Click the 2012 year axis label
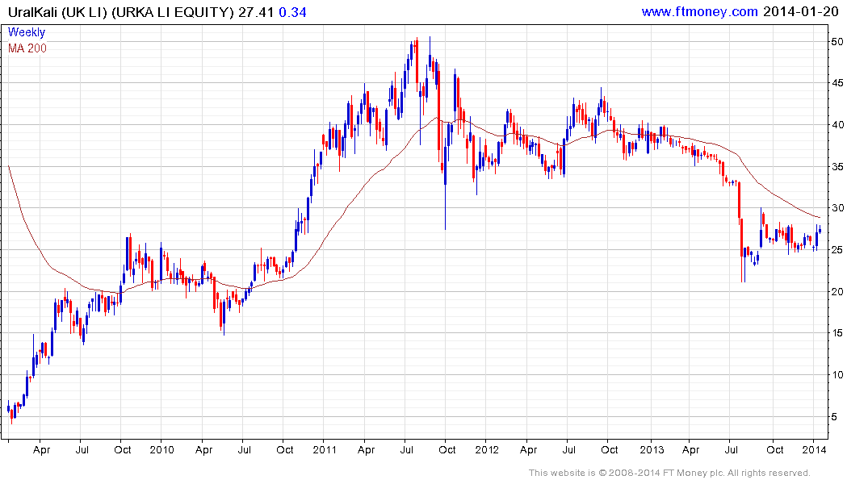868x484 pixels. (x=487, y=450)
